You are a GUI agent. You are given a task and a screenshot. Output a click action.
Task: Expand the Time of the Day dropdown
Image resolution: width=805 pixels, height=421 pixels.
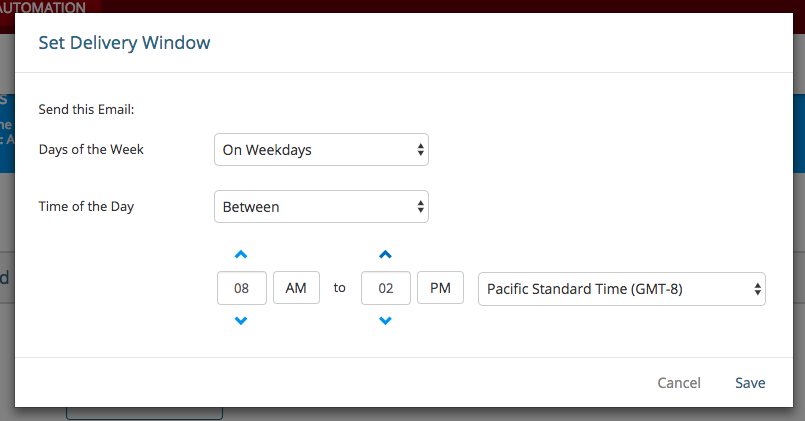(321, 207)
